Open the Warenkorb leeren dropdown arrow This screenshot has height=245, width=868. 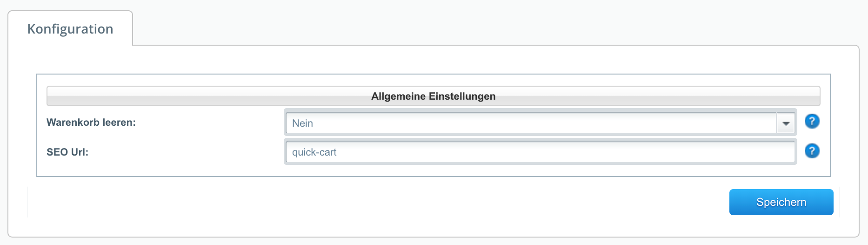786,123
